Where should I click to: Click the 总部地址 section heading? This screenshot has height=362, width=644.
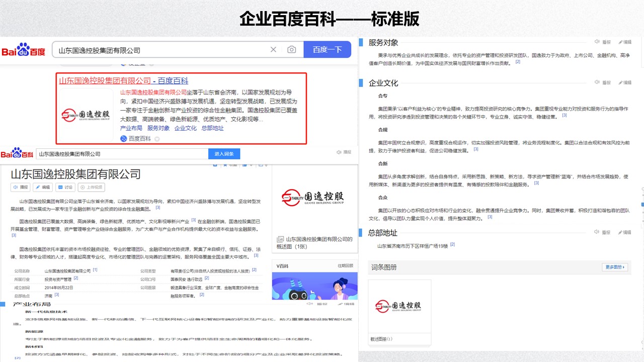pyautogui.click(x=383, y=233)
